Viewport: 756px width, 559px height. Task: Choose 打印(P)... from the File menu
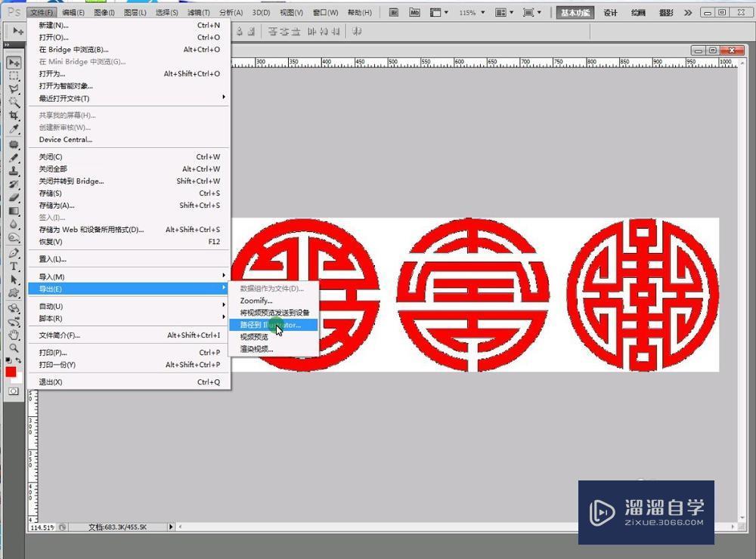129,352
